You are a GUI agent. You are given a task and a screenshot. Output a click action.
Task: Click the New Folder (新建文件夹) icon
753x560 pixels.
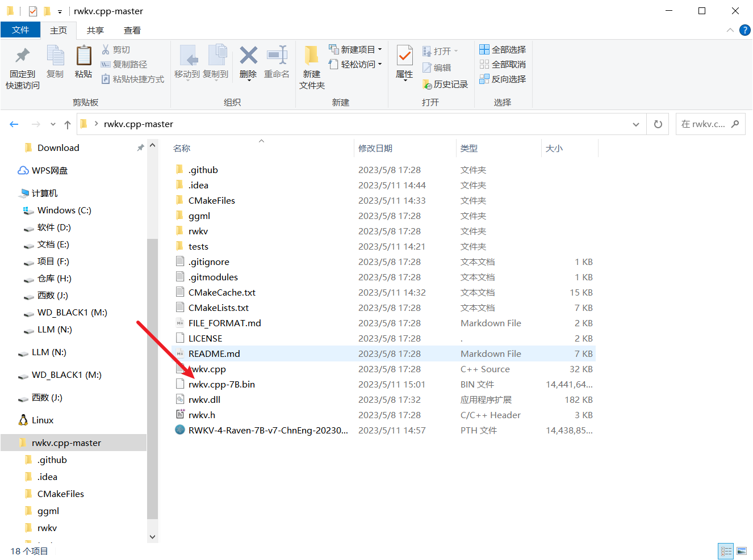coord(311,56)
